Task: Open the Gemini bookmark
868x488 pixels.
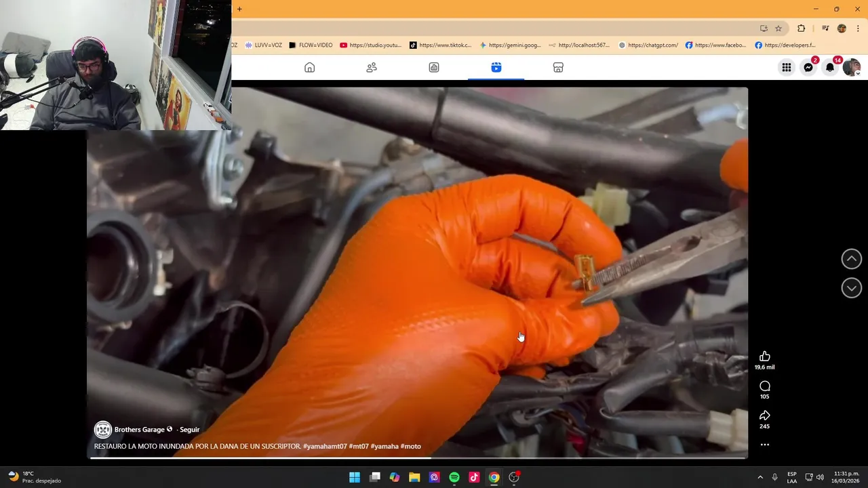Action: click(x=510, y=45)
